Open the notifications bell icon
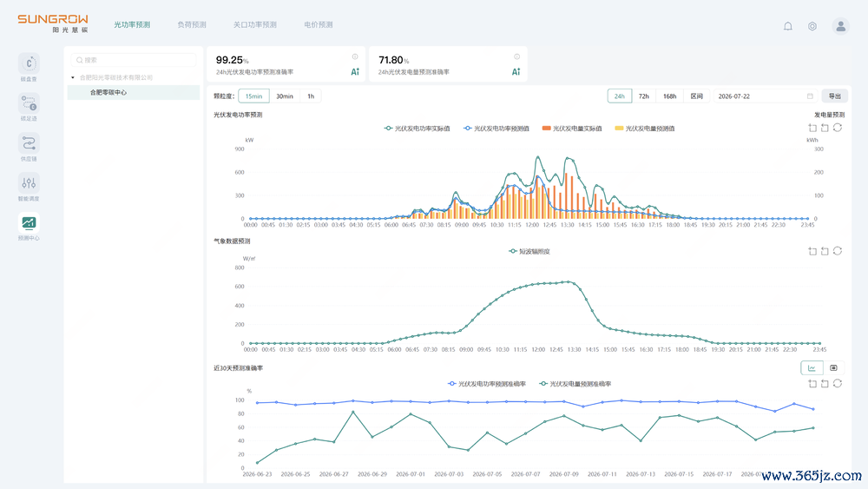This screenshot has width=868, height=489. tap(788, 26)
